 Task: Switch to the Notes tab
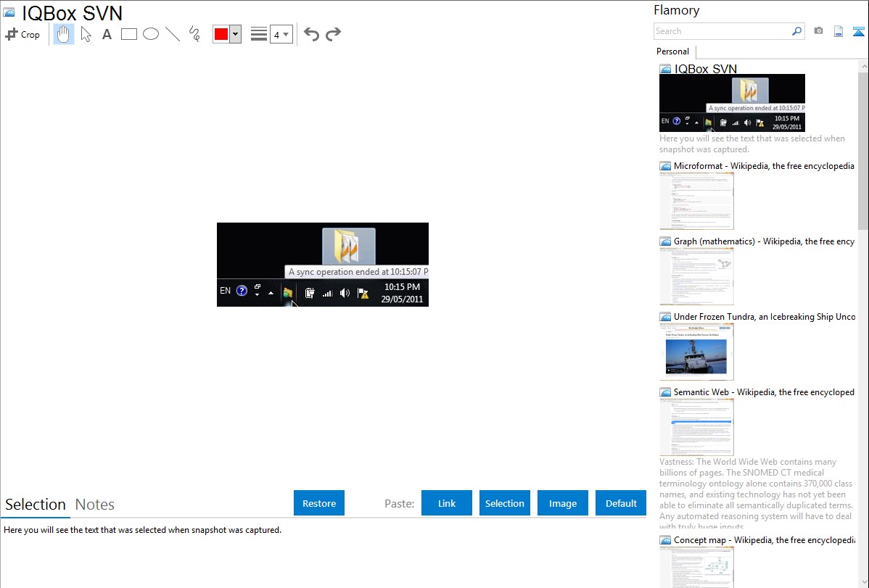pos(95,505)
